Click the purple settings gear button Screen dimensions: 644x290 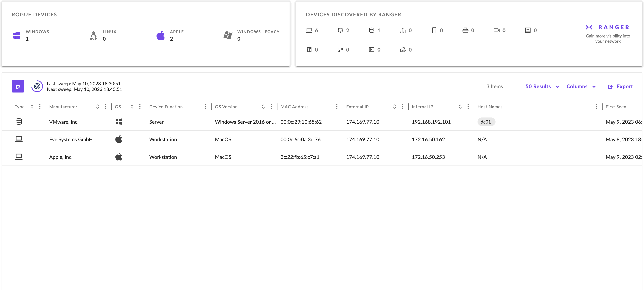18,86
